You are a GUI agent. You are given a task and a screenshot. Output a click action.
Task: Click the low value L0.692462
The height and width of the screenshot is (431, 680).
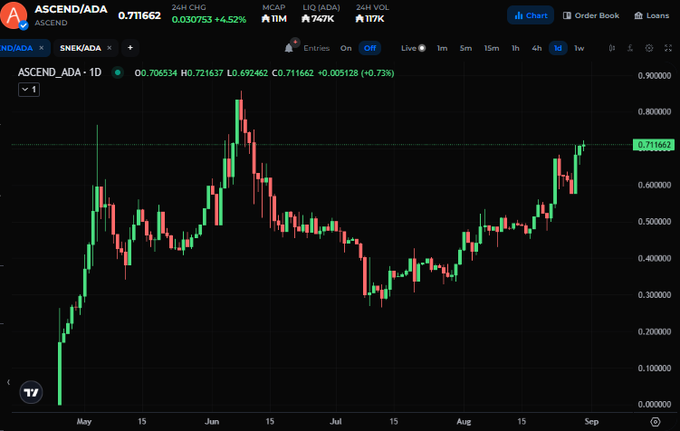click(x=248, y=73)
